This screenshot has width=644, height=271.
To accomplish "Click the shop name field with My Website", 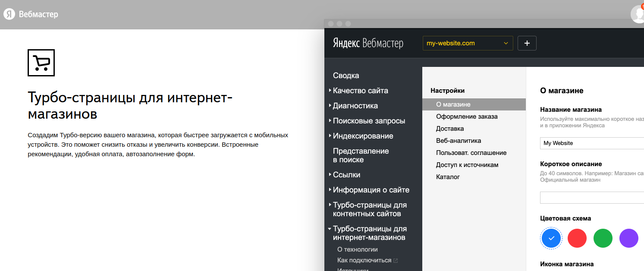I will [592, 143].
